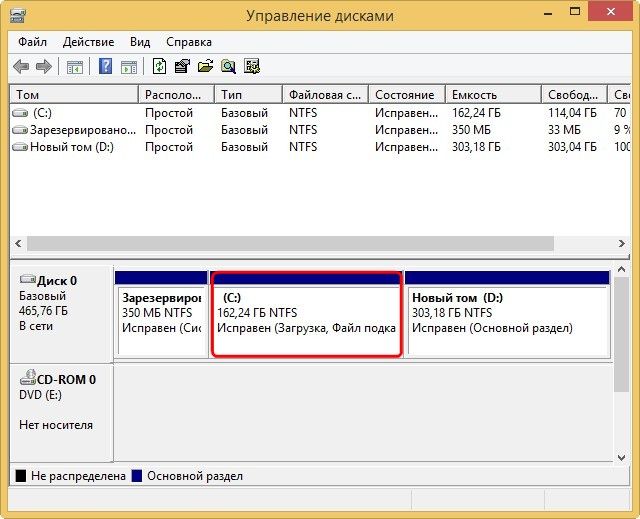Viewport: 640px width, 519px height.
Task: Click the disk pane vertical scrollbar thumb
Action: click(621, 335)
